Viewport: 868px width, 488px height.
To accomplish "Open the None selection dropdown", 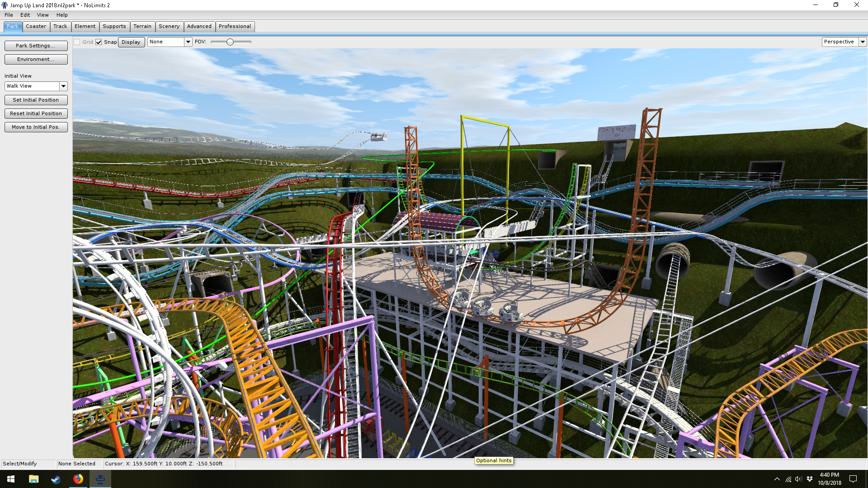I will point(188,42).
